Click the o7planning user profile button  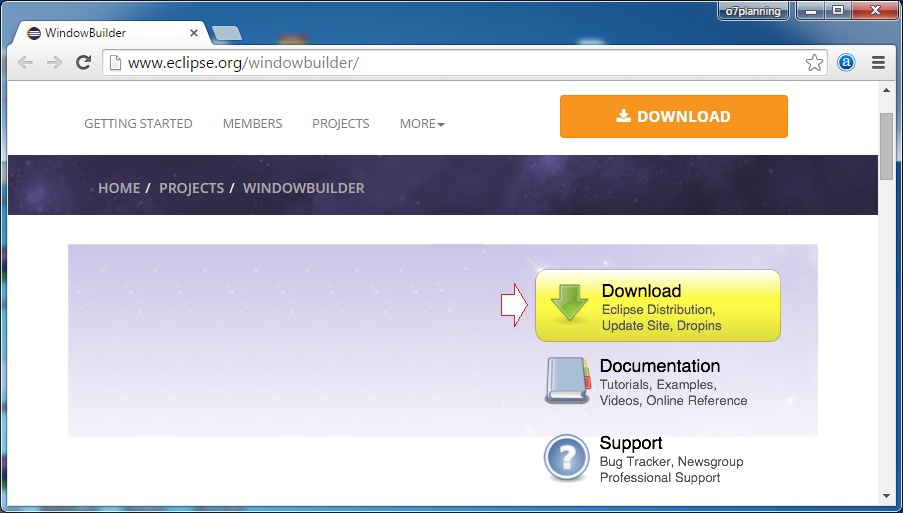tap(753, 11)
